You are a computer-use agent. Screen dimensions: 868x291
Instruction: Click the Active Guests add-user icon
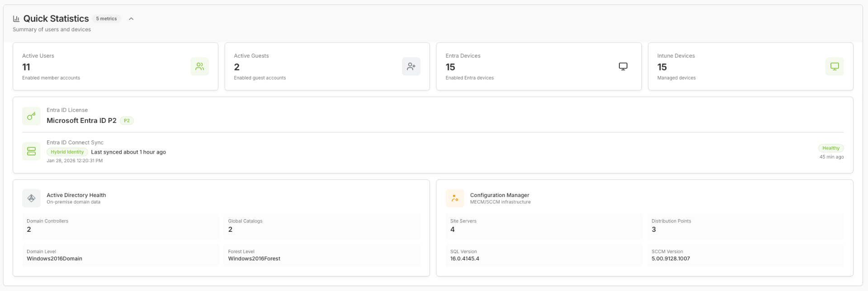pos(411,66)
